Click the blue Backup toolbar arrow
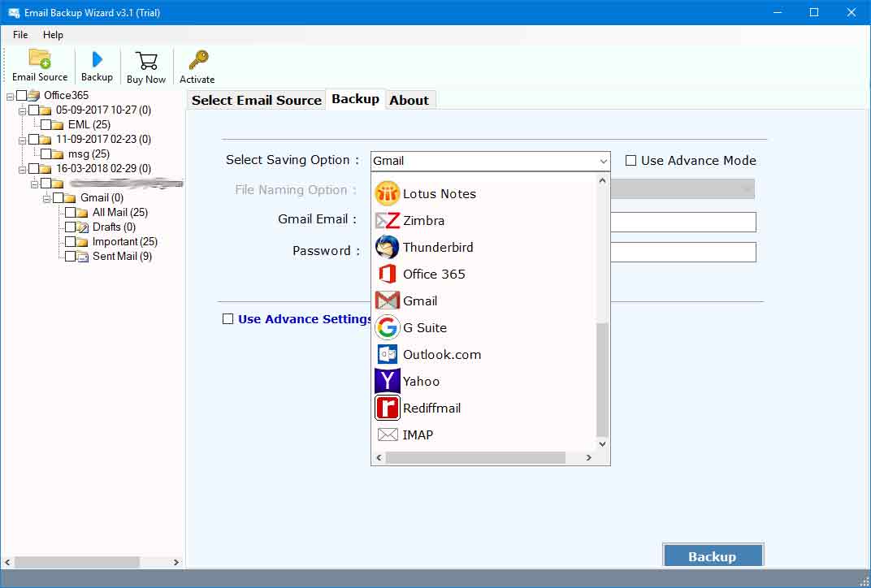 tap(97, 59)
